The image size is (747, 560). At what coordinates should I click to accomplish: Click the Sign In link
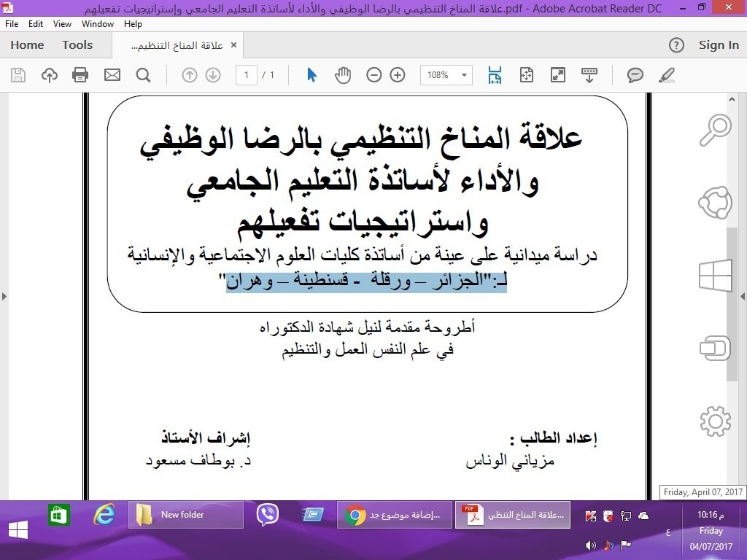pyautogui.click(x=719, y=44)
